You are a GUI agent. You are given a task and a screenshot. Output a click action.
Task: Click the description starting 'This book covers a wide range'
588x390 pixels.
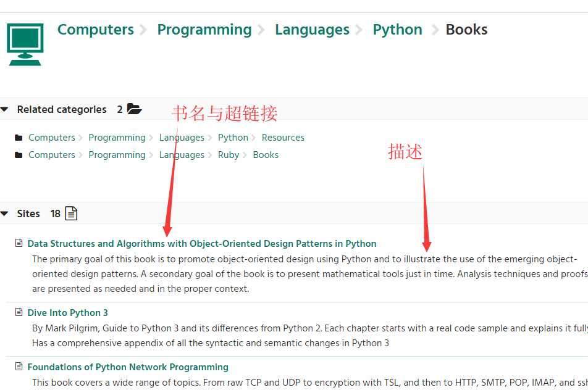310,383
